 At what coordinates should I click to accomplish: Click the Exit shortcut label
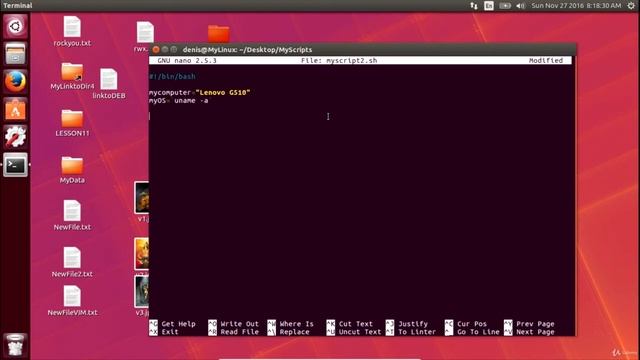click(x=170, y=332)
